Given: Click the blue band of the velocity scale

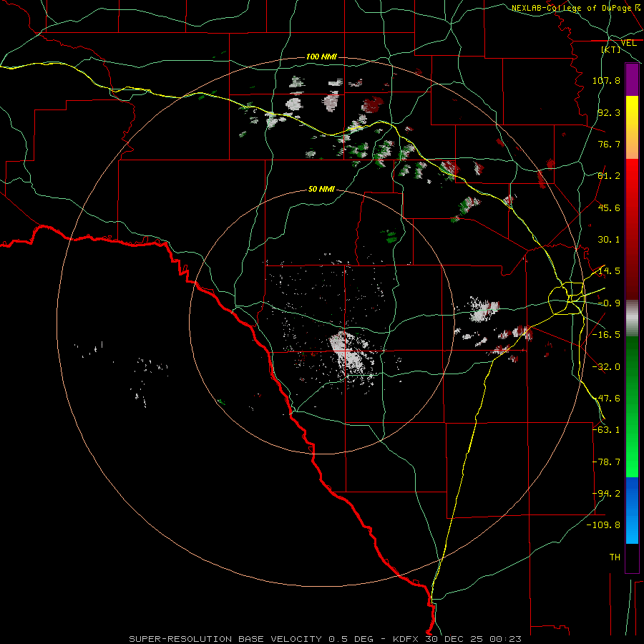Looking at the screenshot, I should pos(632,510).
